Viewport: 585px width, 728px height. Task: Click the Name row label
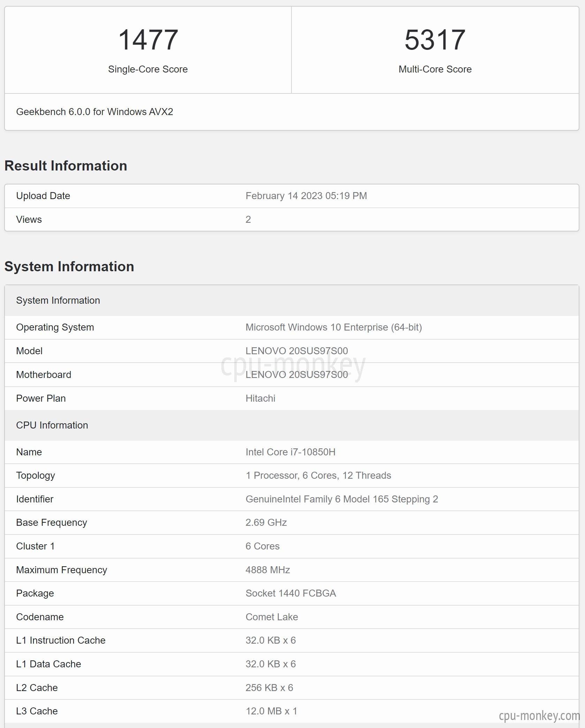(29, 452)
